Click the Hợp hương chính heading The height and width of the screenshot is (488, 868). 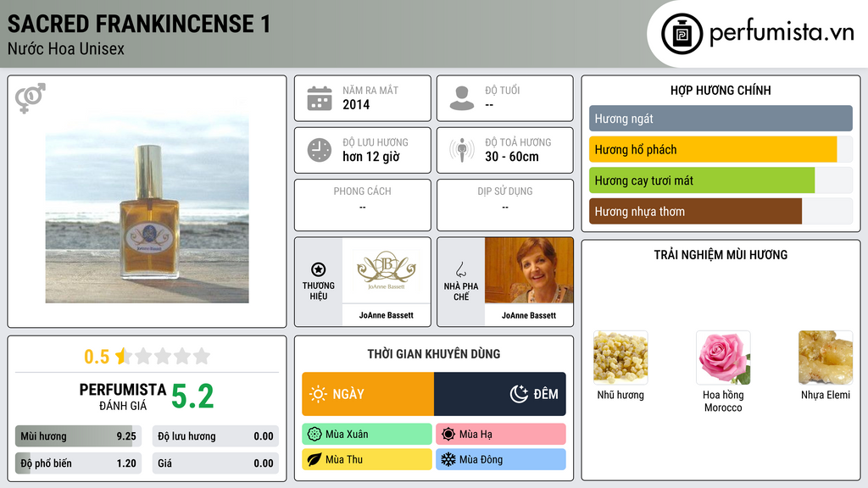[721, 90]
